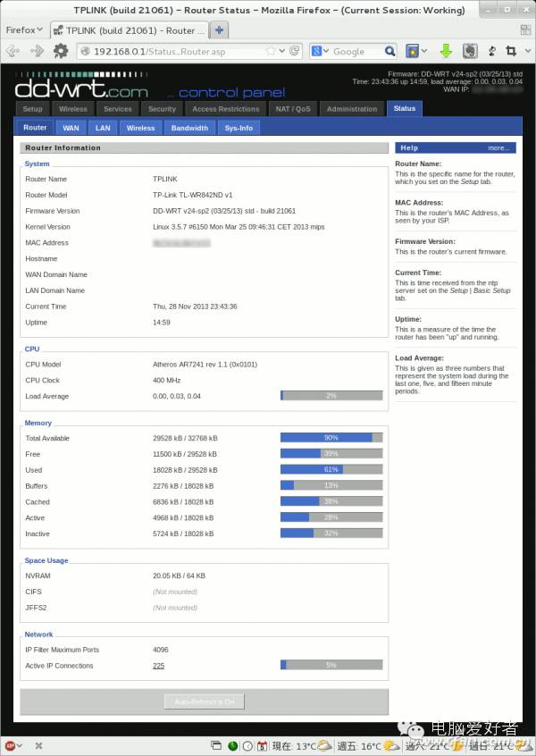Click the green globe status icon
The width and height of the screenshot is (536, 756).
[x=233, y=746]
